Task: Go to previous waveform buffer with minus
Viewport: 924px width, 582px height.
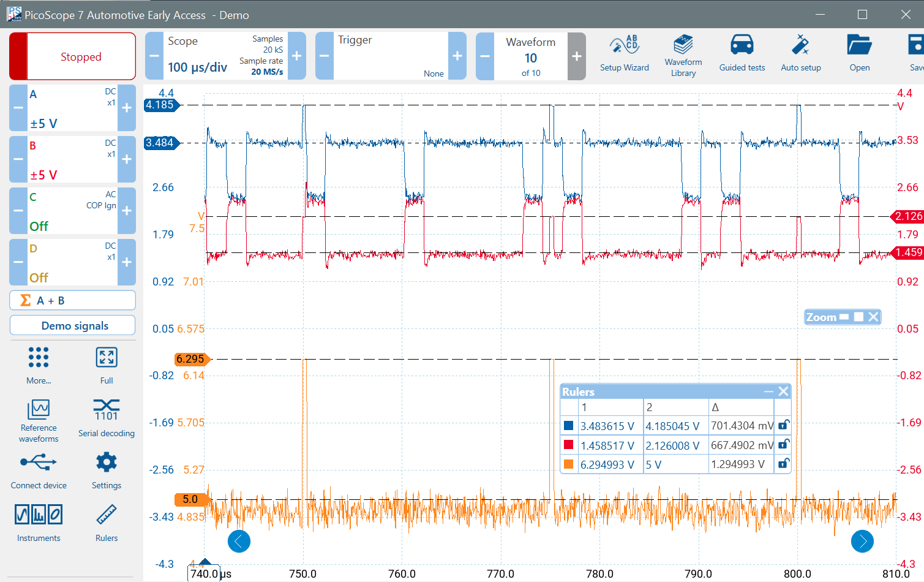Action: coord(485,56)
